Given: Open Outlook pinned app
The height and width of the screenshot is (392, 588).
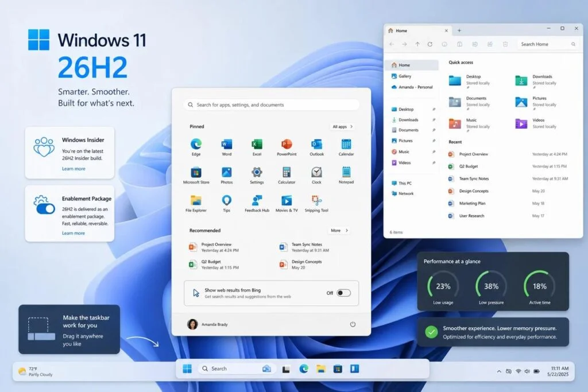Looking at the screenshot, I should pos(316,147).
